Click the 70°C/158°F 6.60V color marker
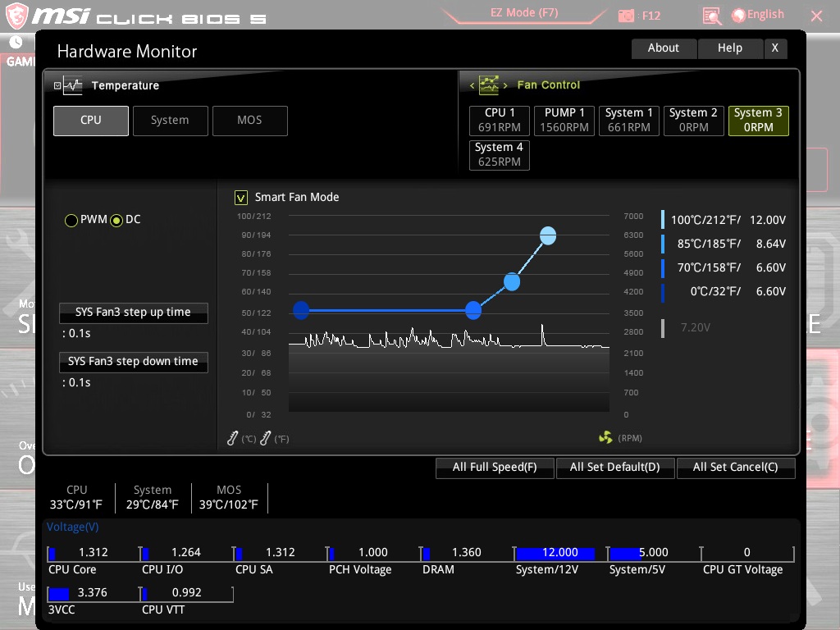The width and height of the screenshot is (840, 630). click(x=663, y=268)
